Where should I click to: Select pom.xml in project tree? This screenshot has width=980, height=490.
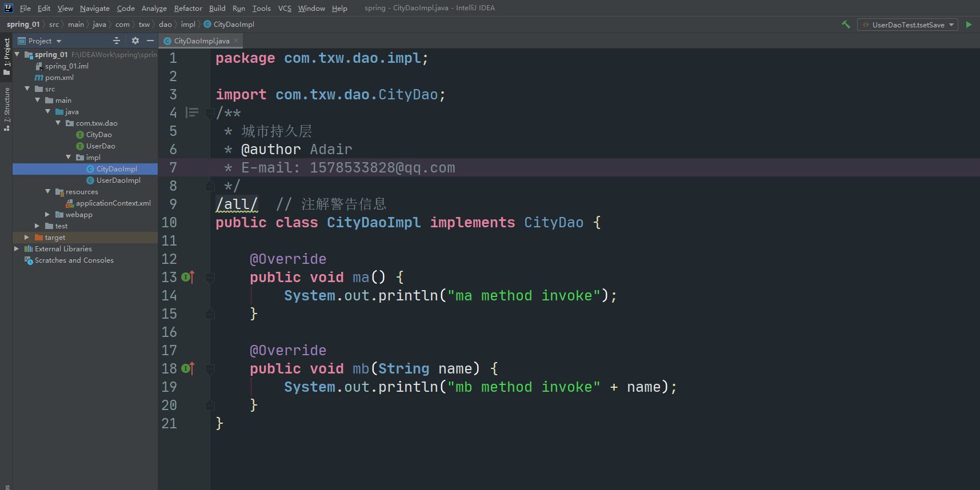(54, 78)
